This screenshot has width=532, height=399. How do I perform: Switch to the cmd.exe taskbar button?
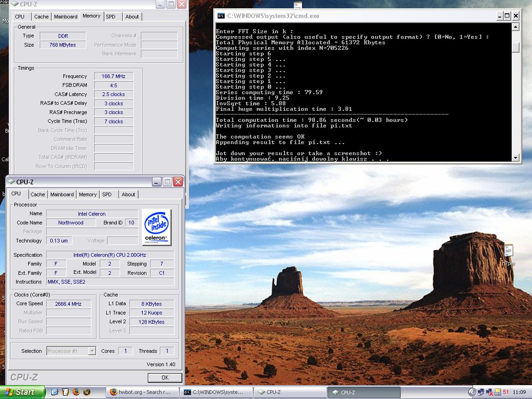click(x=216, y=392)
